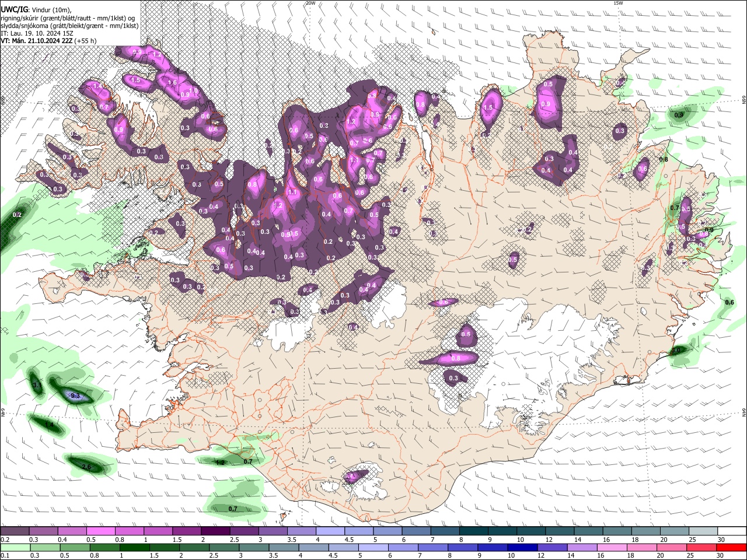Click the "20" label on the snow scale

point(664,540)
